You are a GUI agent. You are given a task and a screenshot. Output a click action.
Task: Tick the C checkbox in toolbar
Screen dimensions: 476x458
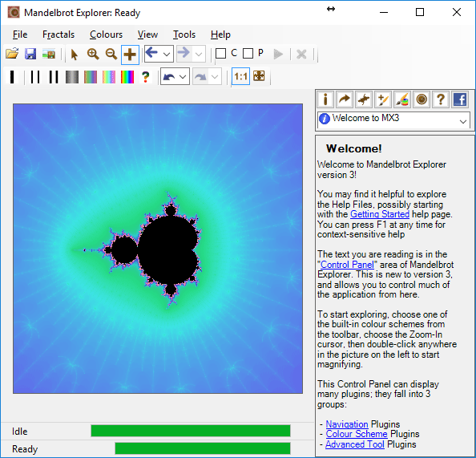(220, 54)
